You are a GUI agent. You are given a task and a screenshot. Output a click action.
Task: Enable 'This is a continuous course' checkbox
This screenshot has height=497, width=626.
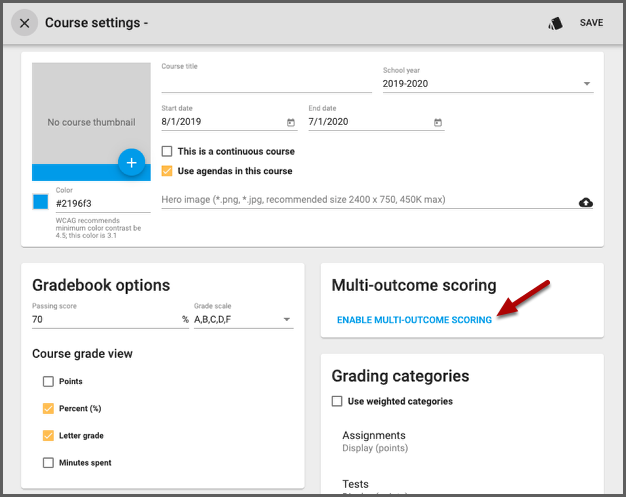point(168,152)
